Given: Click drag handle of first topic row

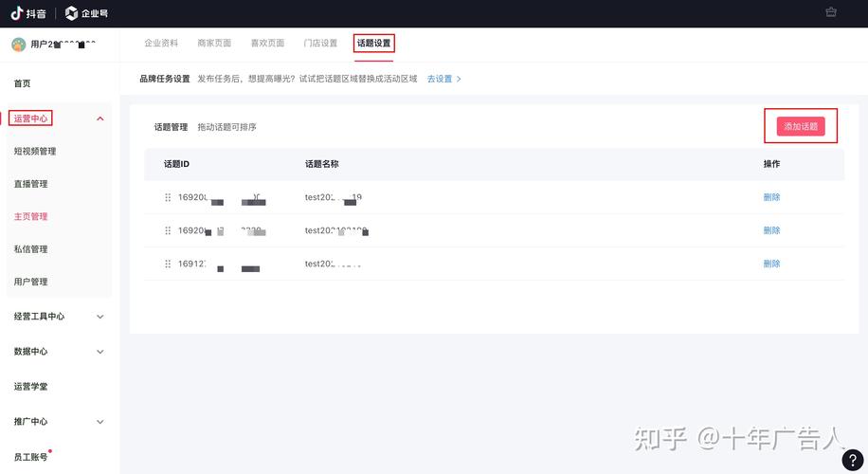Looking at the screenshot, I should [168, 197].
